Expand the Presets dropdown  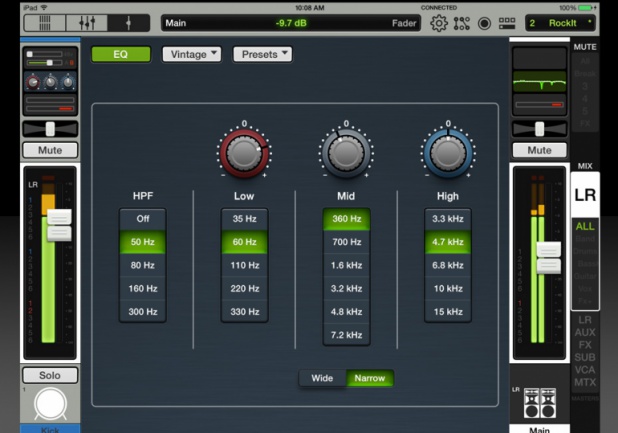(262, 54)
